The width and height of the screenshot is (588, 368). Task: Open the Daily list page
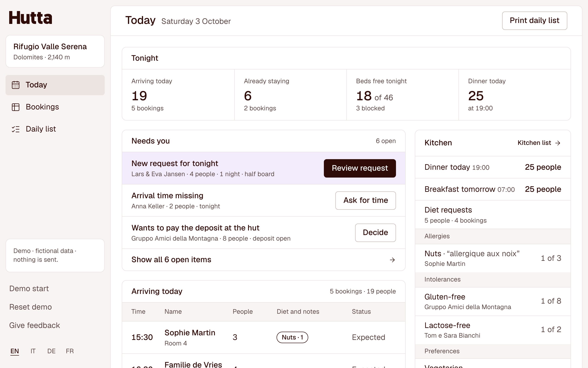(55, 129)
